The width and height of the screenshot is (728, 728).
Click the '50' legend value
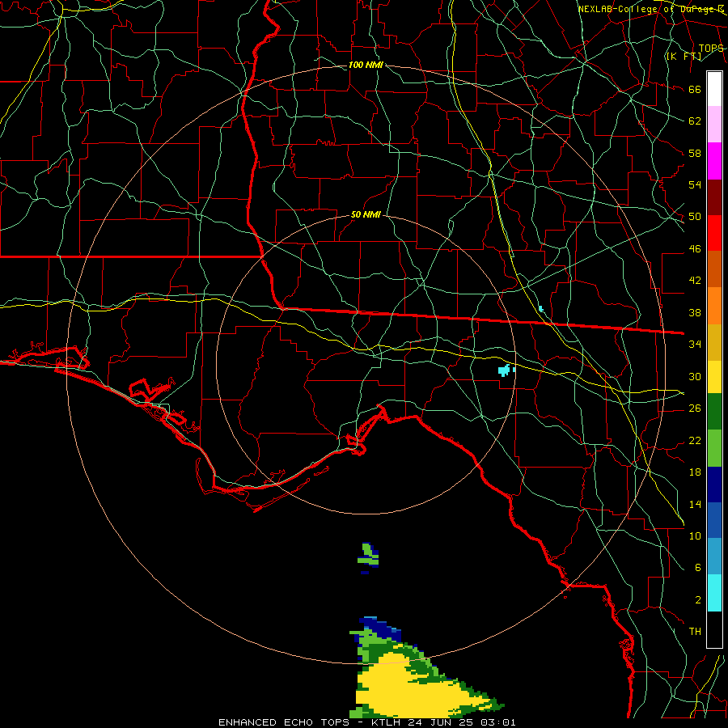pos(695,216)
